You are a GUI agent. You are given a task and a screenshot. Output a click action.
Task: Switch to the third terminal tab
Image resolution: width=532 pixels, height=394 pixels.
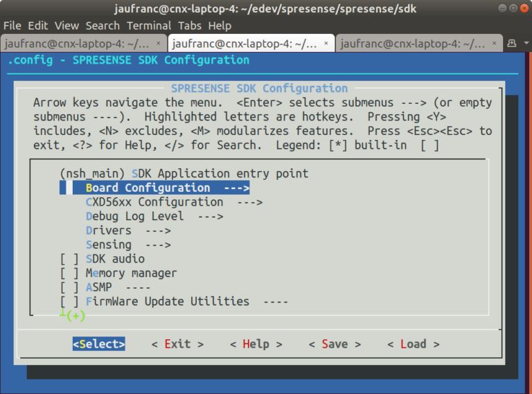click(418, 44)
